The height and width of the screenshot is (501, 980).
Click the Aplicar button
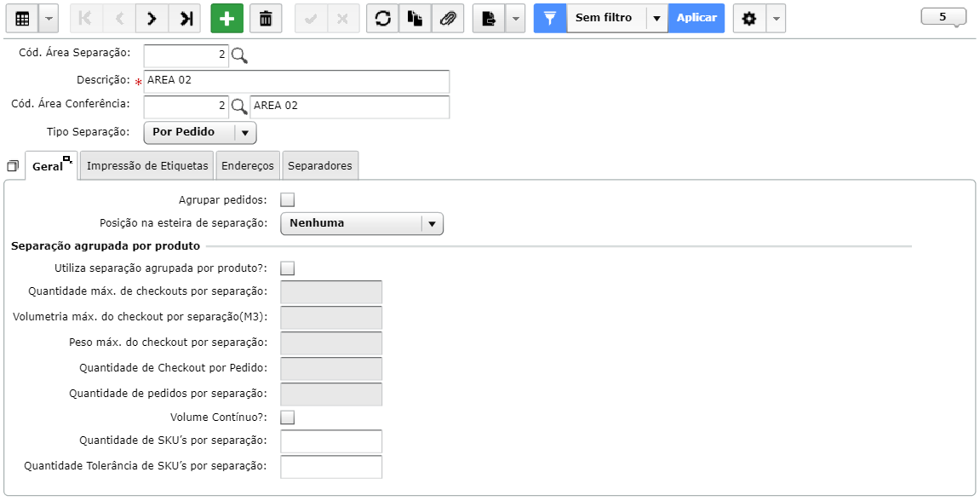(696, 19)
